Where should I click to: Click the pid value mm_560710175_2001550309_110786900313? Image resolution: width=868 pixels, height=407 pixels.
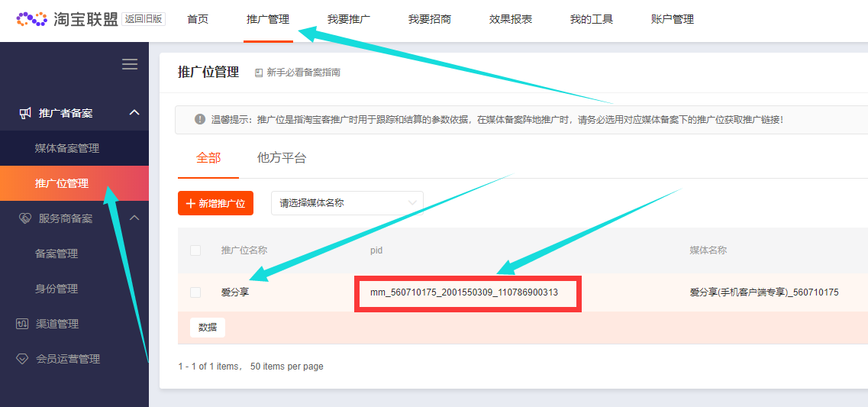pyautogui.click(x=464, y=292)
